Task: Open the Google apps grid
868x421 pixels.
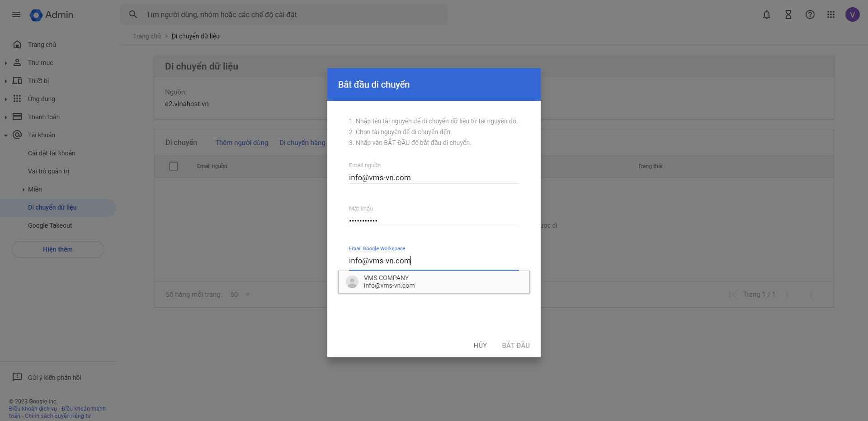Action: 831,14
